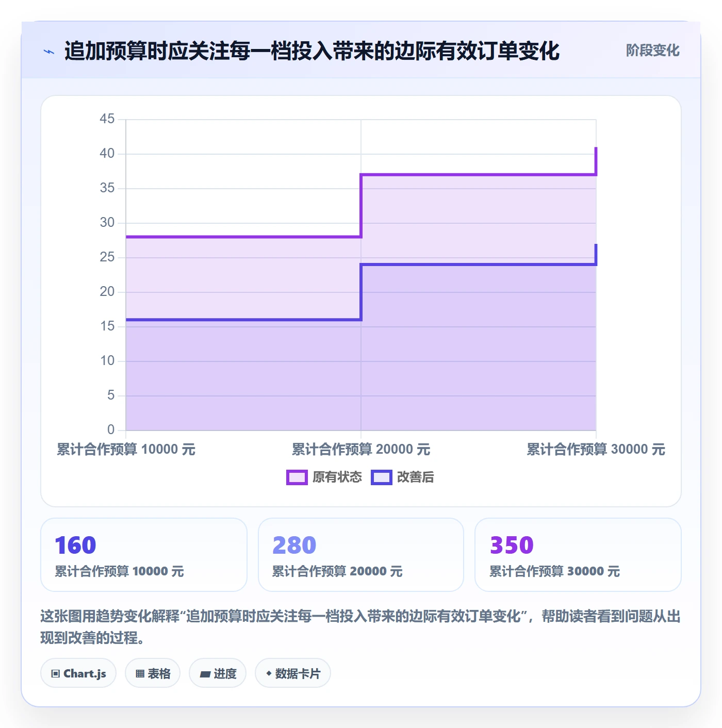The width and height of the screenshot is (722, 728).
Task: Open the 160 stat card
Action: click(x=144, y=555)
